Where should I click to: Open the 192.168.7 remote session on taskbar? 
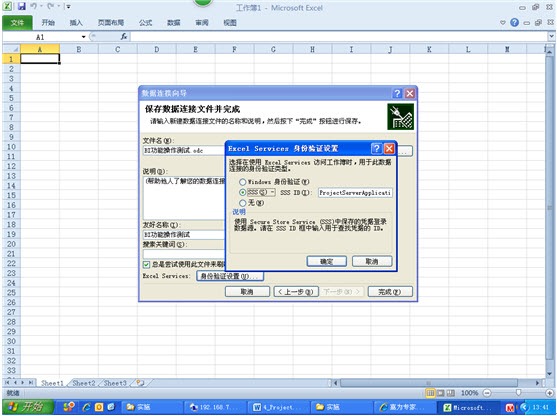(x=215, y=407)
